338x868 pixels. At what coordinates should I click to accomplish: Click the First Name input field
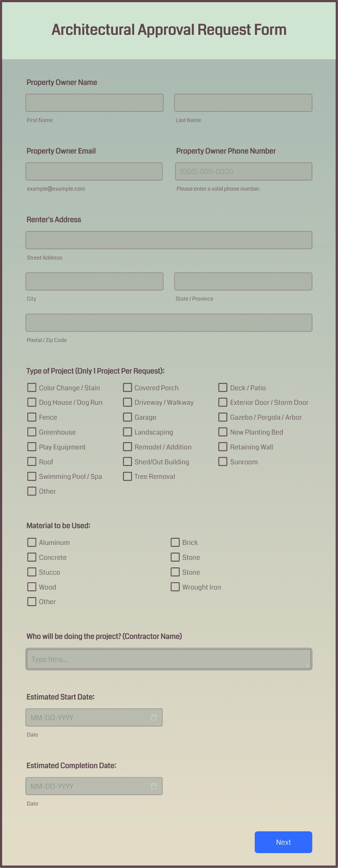pos(94,102)
